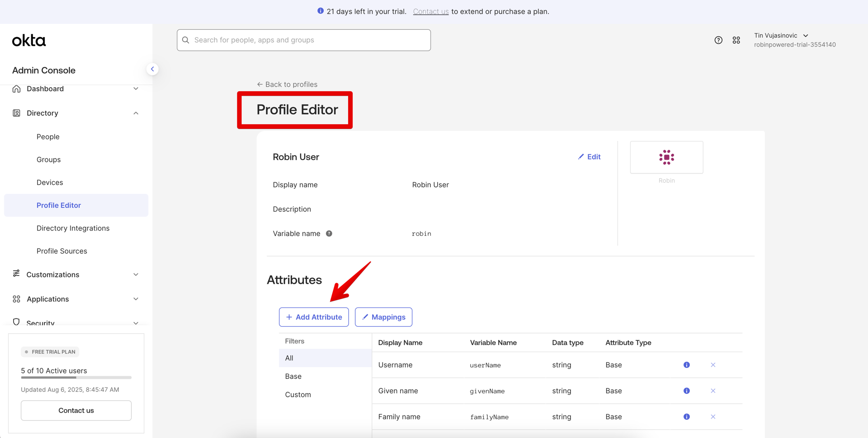Expand the Dashboard menu chevron

(x=136, y=89)
